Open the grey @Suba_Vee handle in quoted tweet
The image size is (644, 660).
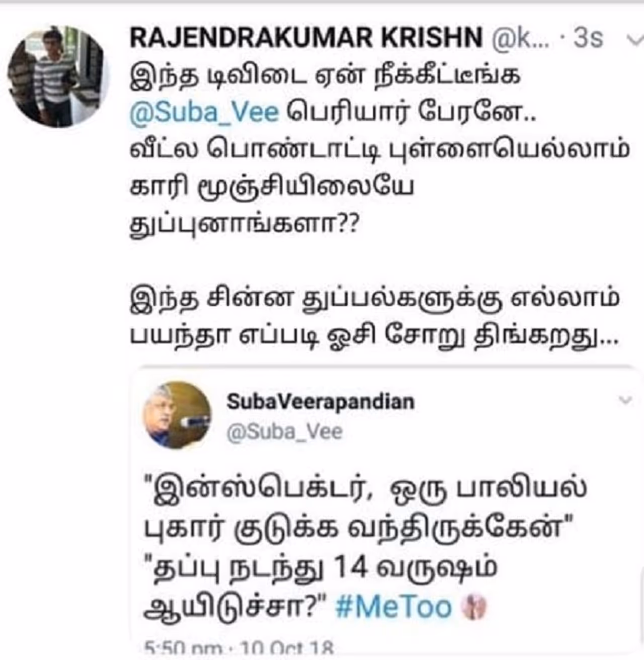pyautogui.click(x=284, y=432)
